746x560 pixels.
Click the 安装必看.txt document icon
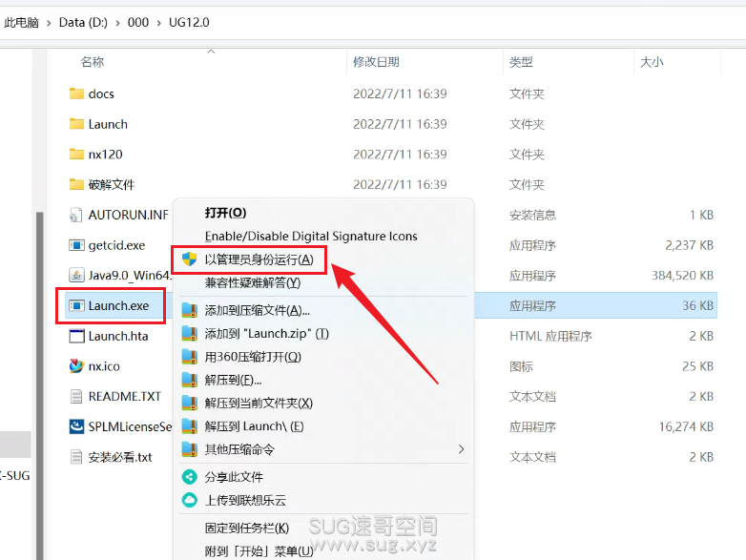pos(76,457)
